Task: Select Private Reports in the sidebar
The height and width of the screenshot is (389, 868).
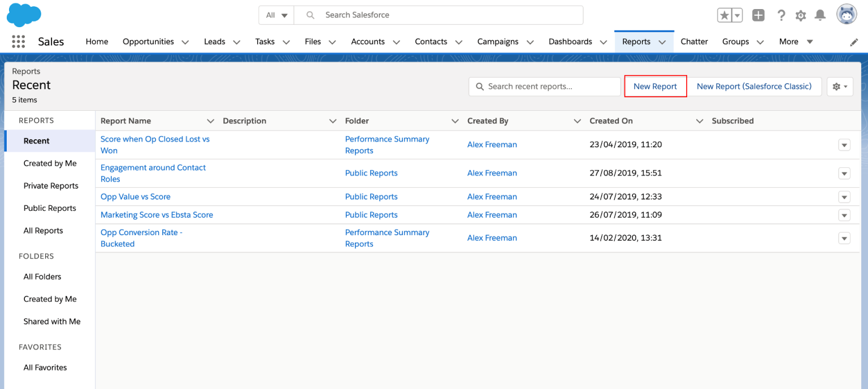Action: pyautogui.click(x=51, y=185)
